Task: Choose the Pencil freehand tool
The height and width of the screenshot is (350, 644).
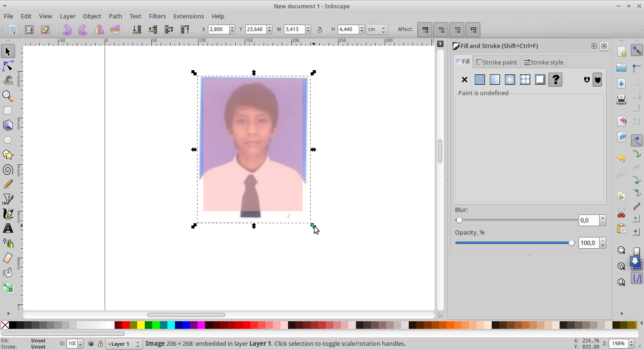Action: (8, 184)
